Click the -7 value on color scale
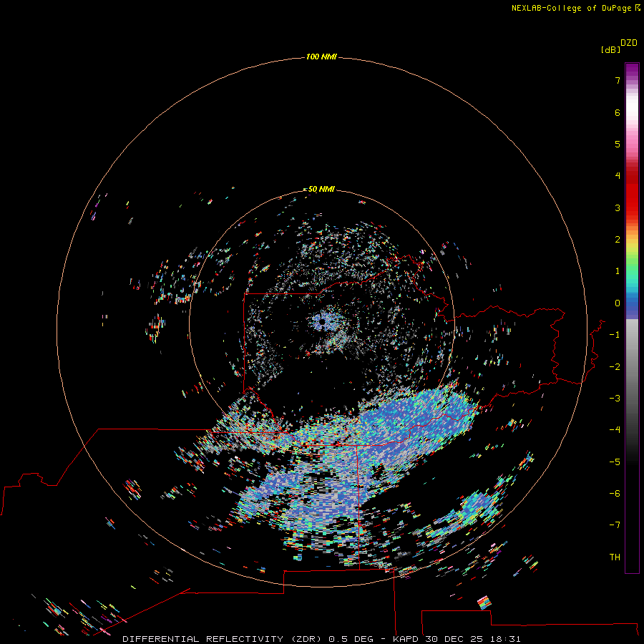 [x=615, y=525]
